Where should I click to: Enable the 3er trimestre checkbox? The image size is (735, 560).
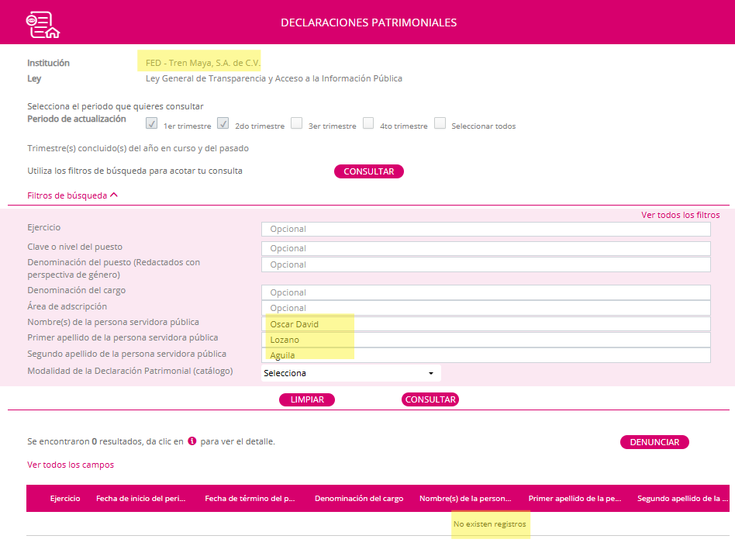coord(296,123)
